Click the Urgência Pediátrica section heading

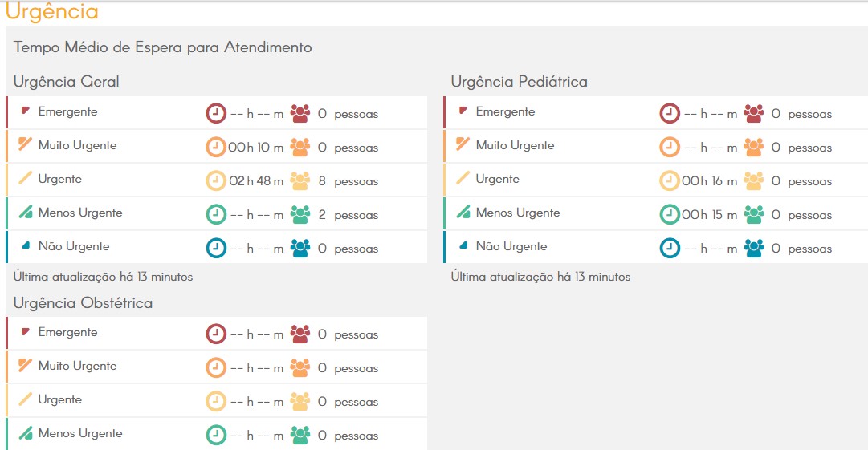click(x=520, y=82)
